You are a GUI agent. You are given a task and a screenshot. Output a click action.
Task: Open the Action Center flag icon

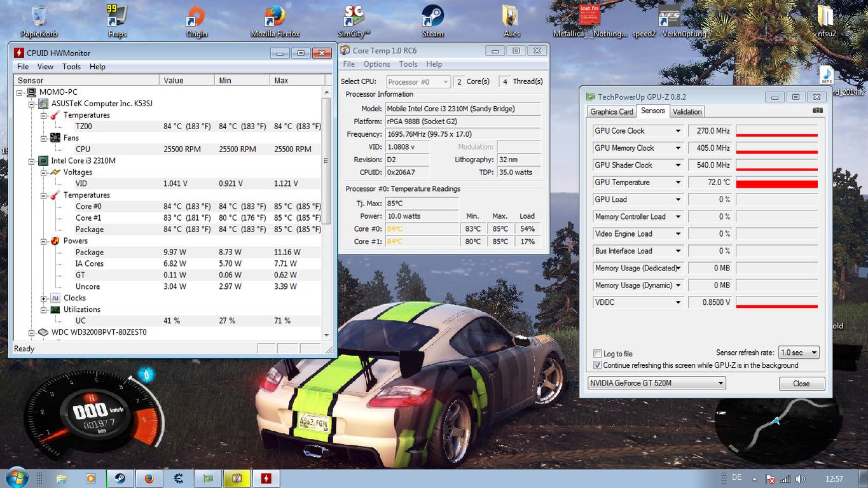coord(770,478)
